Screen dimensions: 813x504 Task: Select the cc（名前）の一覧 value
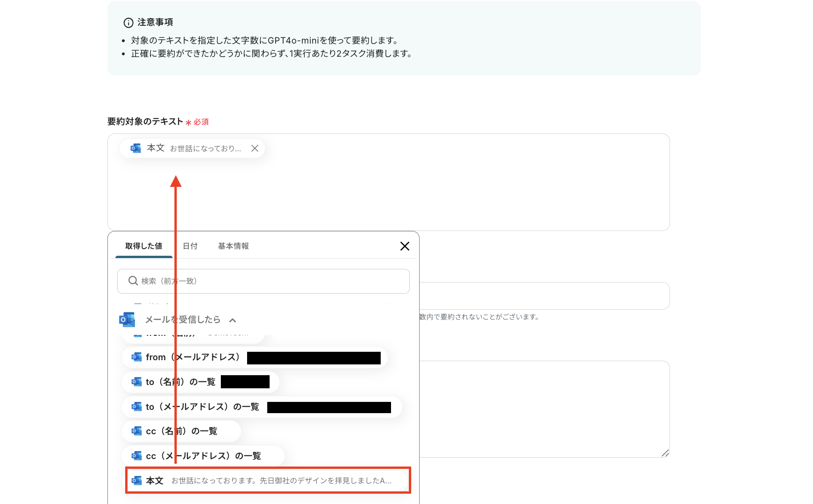click(x=181, y=431)
